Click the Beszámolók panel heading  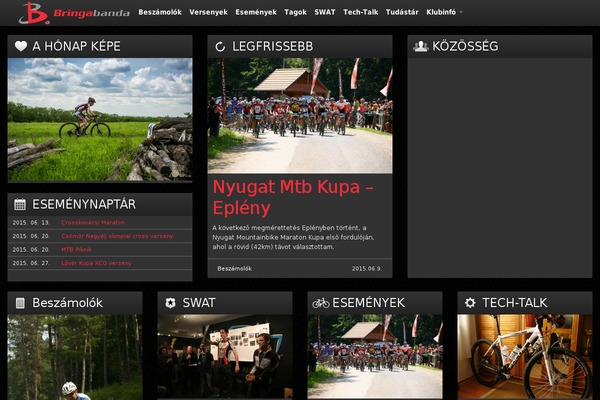[67, 303]
